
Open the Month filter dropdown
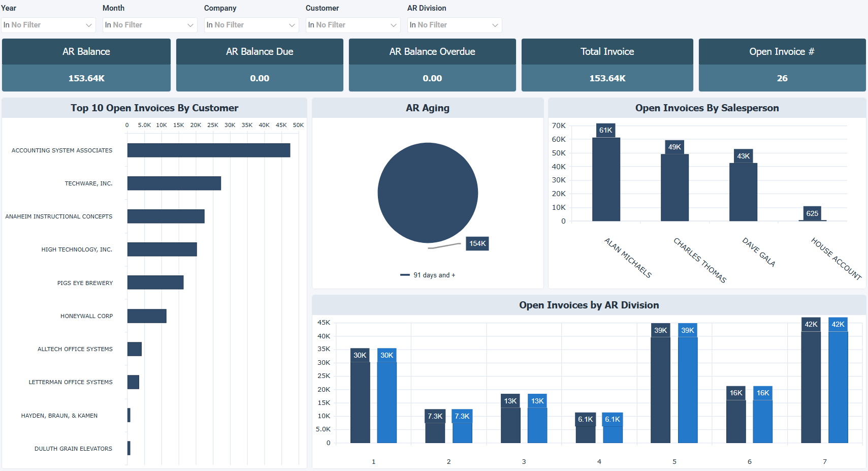(150, 25)
